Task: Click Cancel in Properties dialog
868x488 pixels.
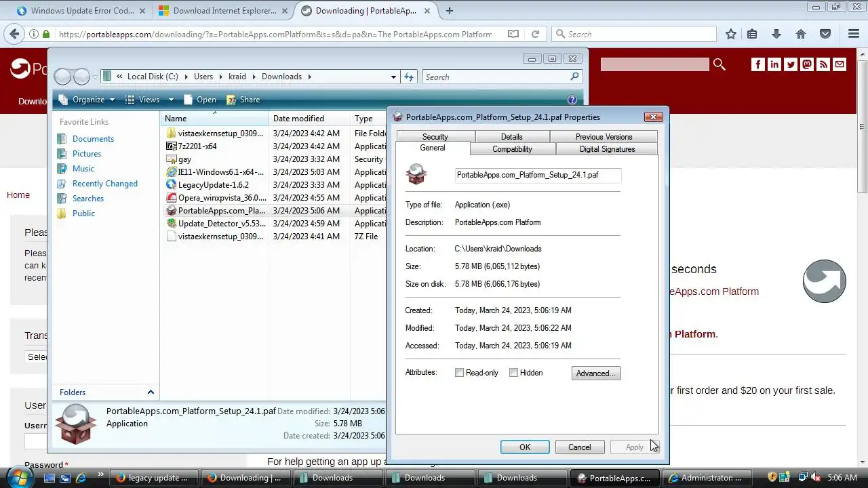Action: (x=579, y=447)
